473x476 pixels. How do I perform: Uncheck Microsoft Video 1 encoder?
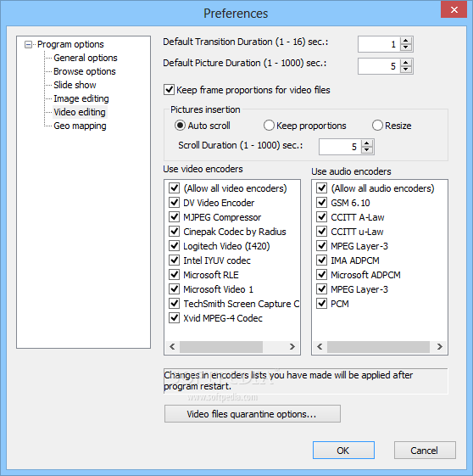pyautogui.click(x=174, y=289)
